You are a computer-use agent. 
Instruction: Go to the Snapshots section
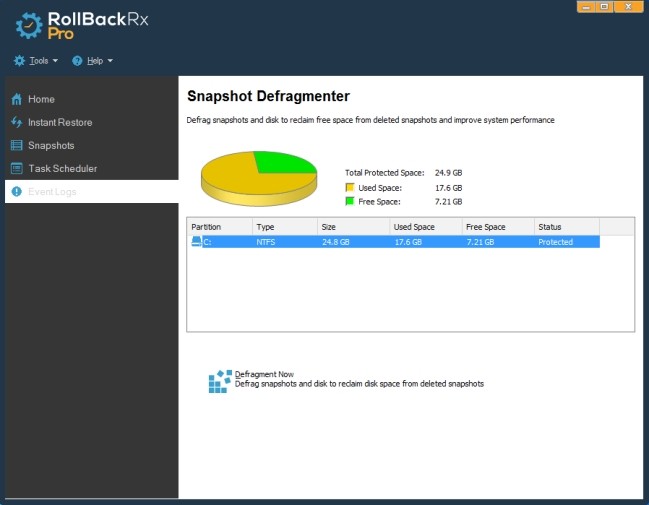tap(51, 146)
